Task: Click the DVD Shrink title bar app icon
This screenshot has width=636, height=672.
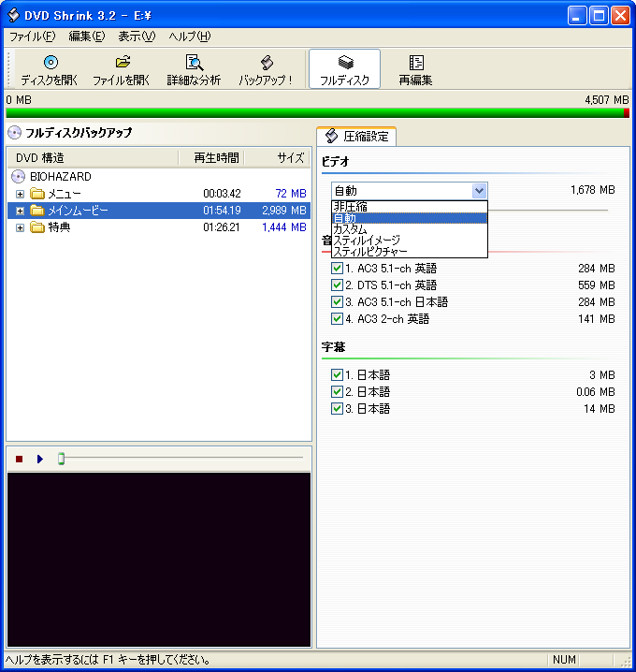Action: 14,15
